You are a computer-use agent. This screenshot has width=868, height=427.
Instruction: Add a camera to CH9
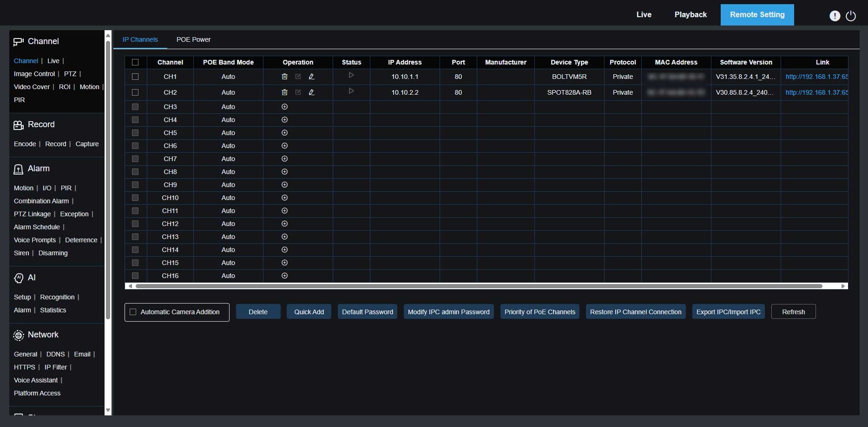(285, 185)
